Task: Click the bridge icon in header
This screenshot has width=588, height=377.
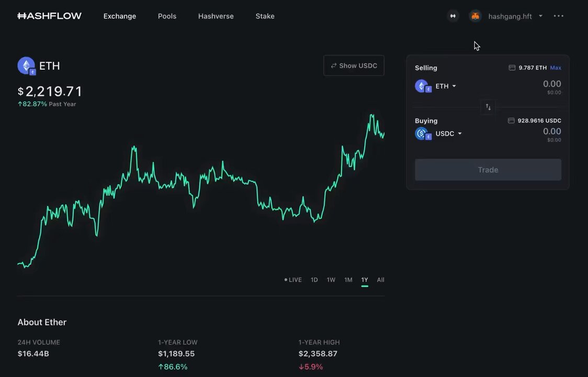Action: [453, 16]
